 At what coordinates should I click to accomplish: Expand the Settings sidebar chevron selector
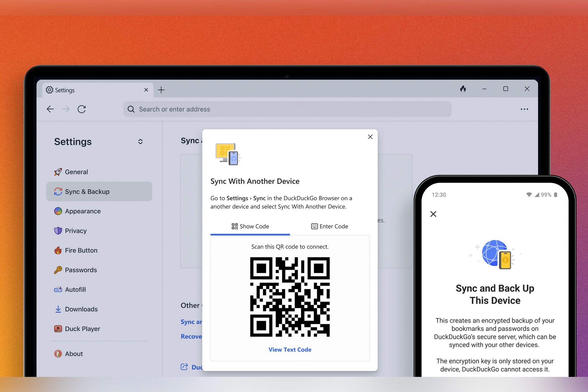click(x=140, y=141)
